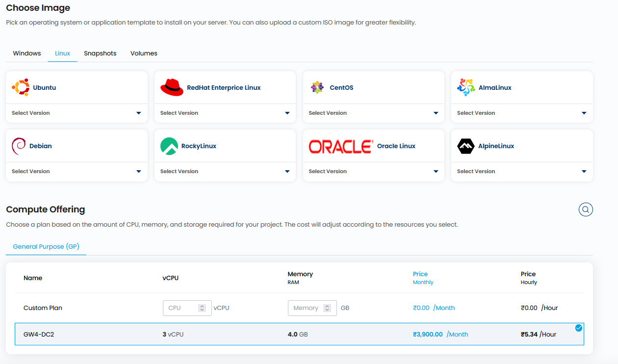Click the Custom Plan Memory input field
The height and width of the screenshot is (364, 618).
tap(312, 308)
